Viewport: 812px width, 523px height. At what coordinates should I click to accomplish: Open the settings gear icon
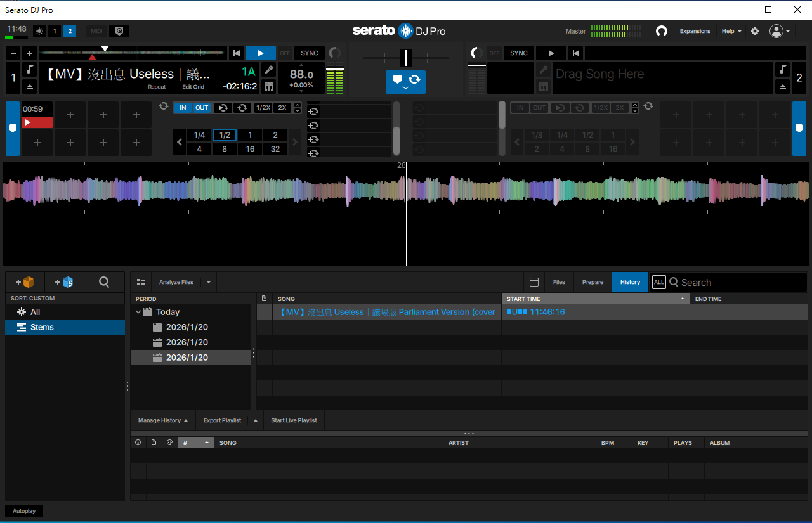coord(755,31)
